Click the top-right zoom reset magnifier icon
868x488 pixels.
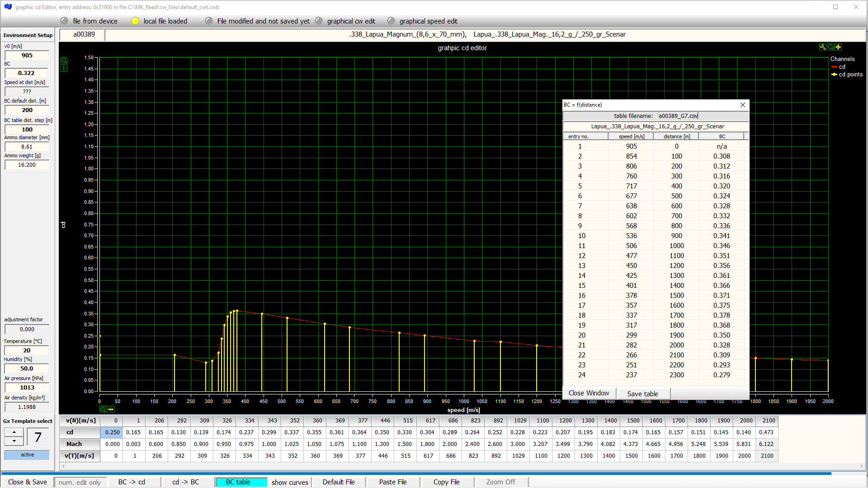tap(830, 47)
